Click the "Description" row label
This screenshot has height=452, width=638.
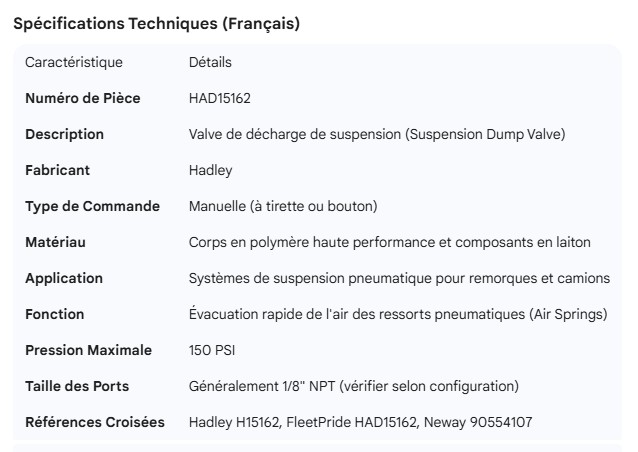pyautogui.click(x=64, y=134)
